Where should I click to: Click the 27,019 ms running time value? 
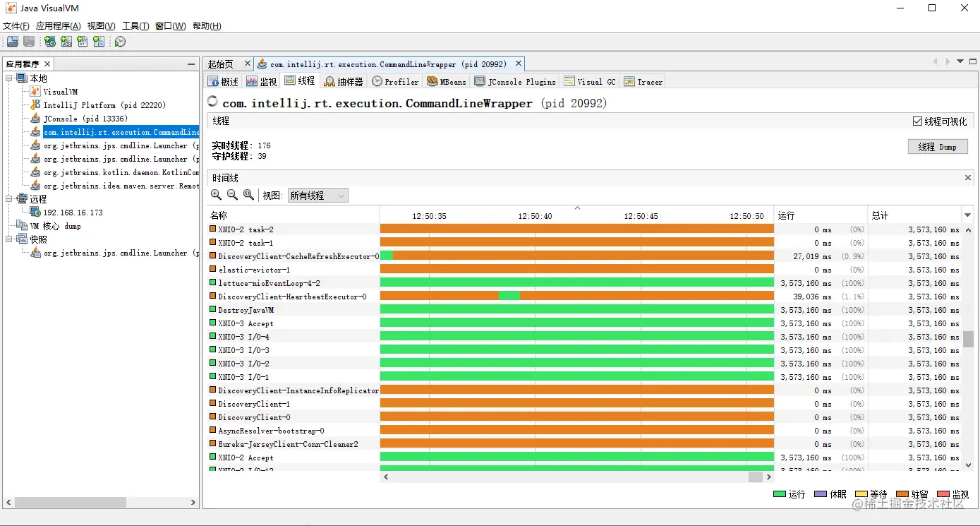[x=812, y=256]
